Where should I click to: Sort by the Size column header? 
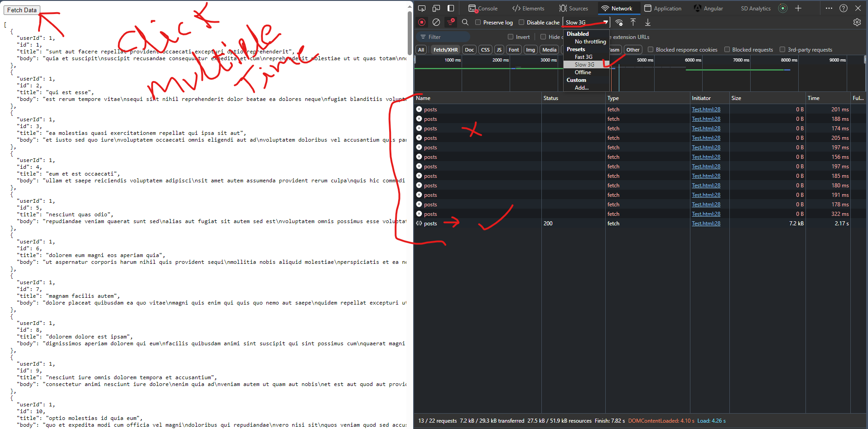(x=767, y=98)
